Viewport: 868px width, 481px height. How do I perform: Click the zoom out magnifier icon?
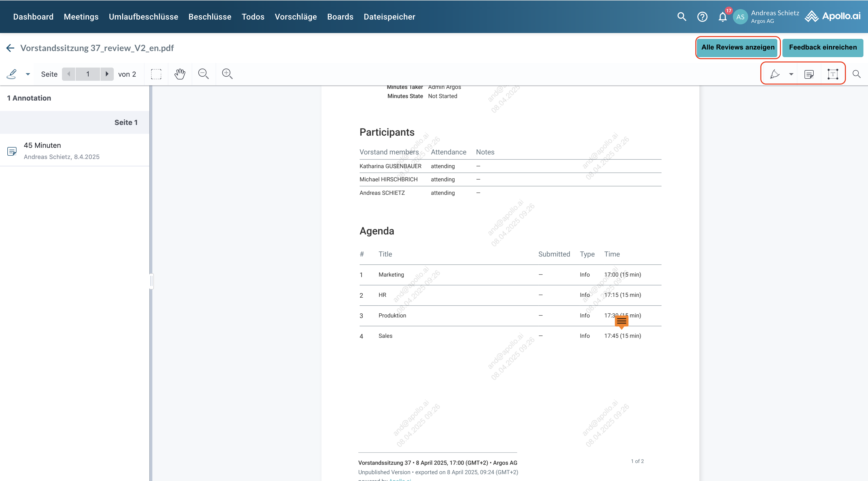(x=203, y=74)
